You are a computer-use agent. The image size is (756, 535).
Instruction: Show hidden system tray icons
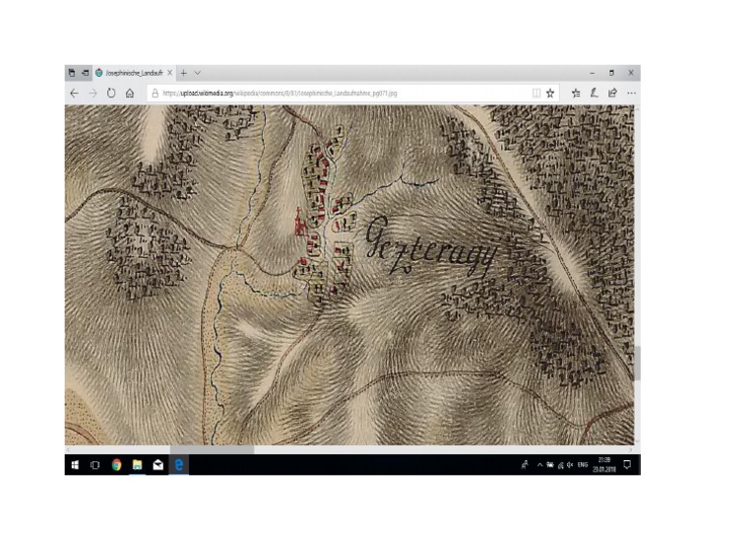coord(539,465)
